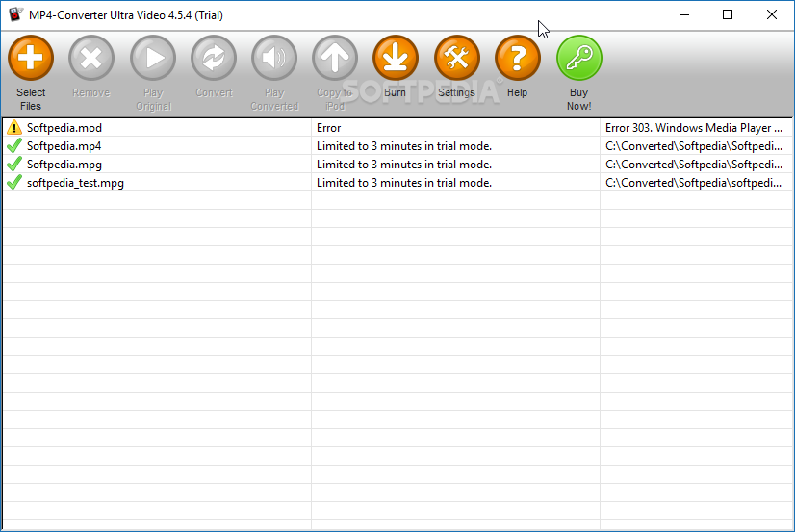Click output path of Softpedia.mpg
The height and width of the screenshot is (532, 795).
(694, 165)
